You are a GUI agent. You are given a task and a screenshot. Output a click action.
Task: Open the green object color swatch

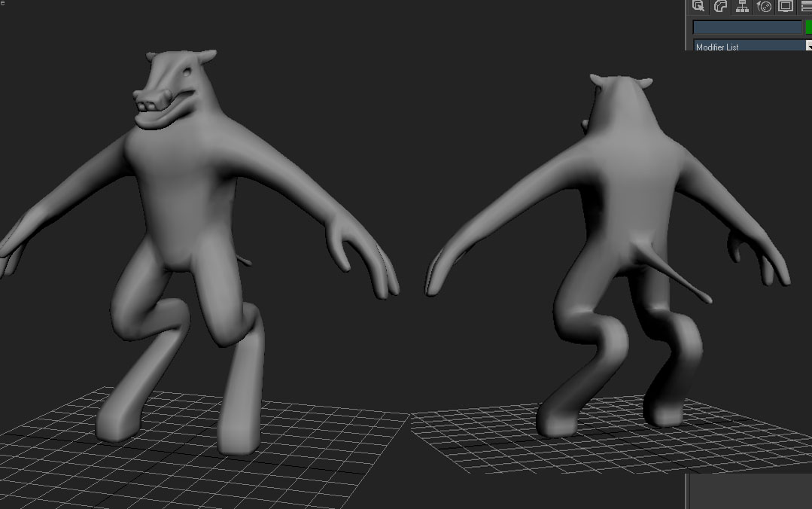[808, 27]
